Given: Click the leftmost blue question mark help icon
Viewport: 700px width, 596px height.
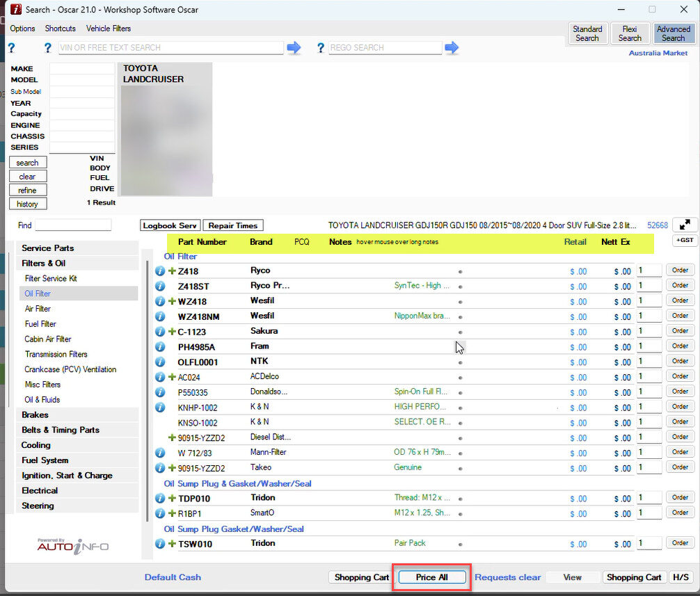Looking at the screenshot, I should (12, 48).
